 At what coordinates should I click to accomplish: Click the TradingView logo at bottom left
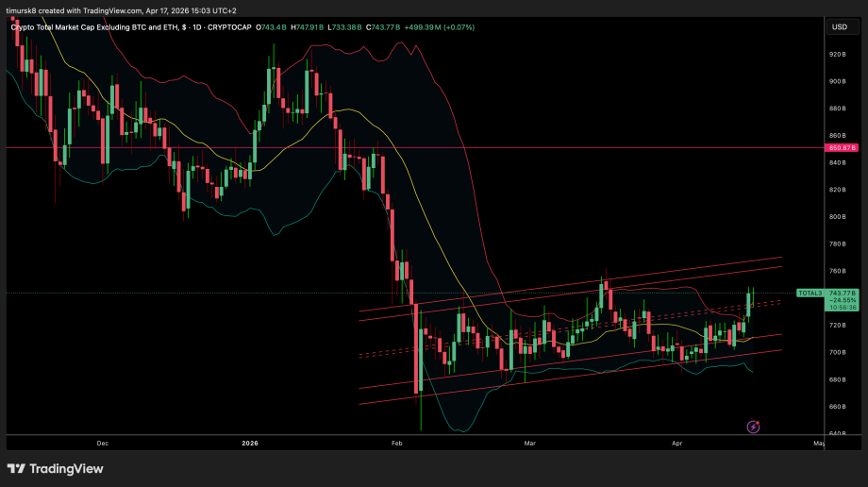pos(56,469)
